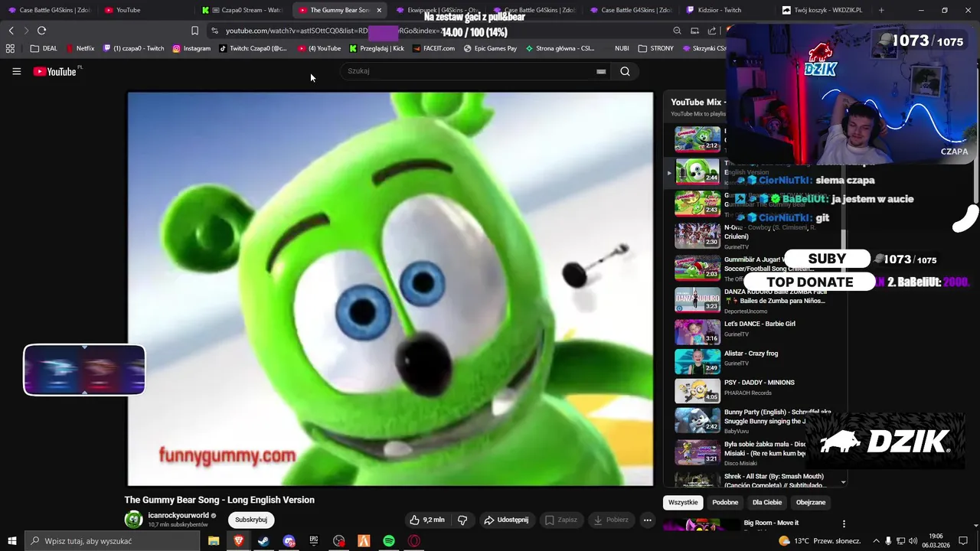This screenshot has height=551, width=980.
Task: Open Spotify from the taskbar
Action: (389, 541)
